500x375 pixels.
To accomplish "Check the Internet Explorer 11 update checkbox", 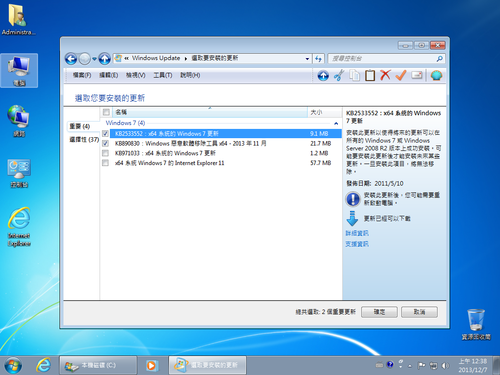I will click(105, 163).
